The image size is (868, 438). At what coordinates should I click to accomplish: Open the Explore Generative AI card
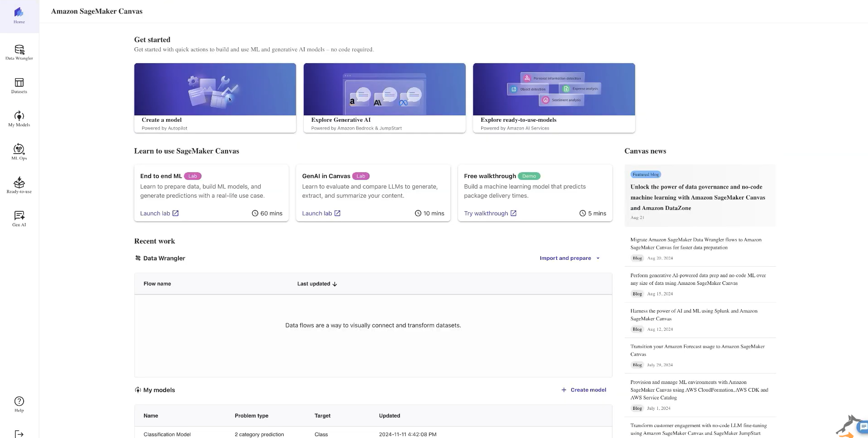pyautogui.click(x=385, y=98)
